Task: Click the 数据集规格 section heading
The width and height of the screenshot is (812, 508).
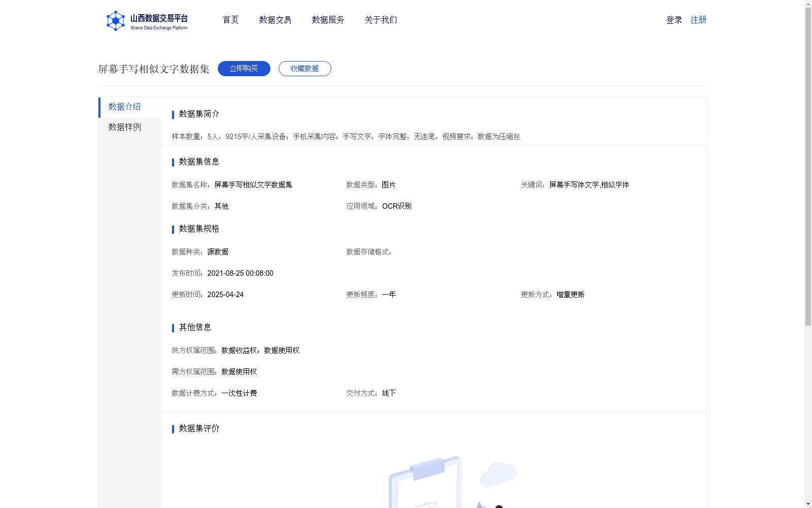Action: coord(199,229)
